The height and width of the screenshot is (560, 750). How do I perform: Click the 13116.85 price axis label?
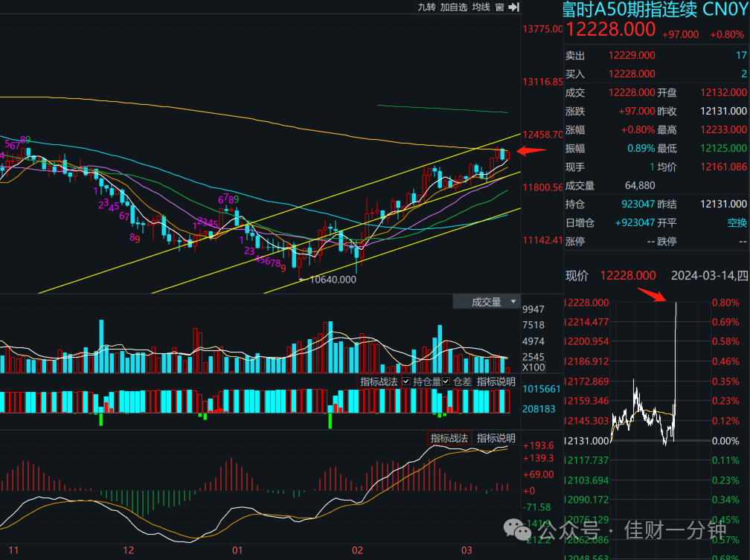click(x=542, y=82)
